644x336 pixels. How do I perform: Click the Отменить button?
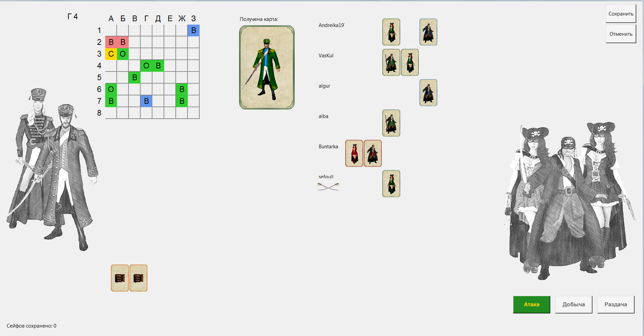[621, 34]
